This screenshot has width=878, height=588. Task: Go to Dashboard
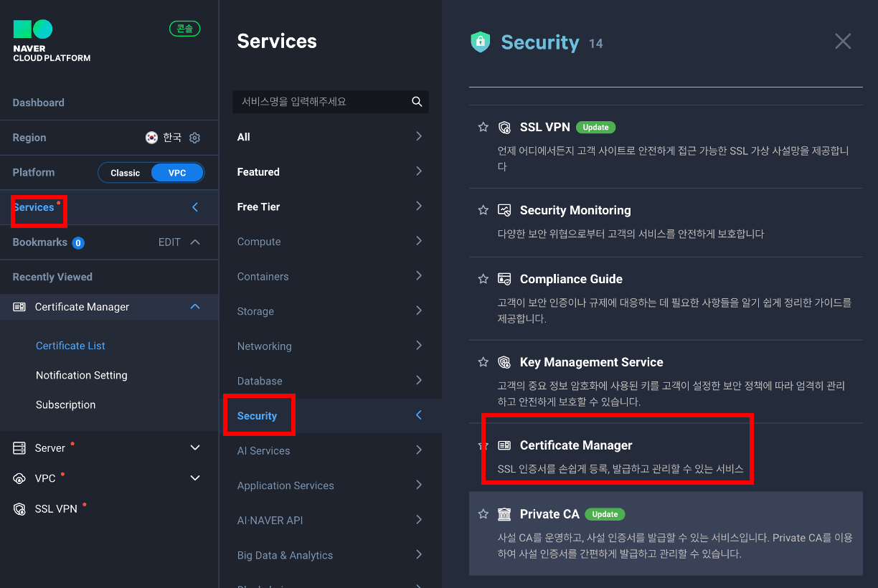click(38, 103)
